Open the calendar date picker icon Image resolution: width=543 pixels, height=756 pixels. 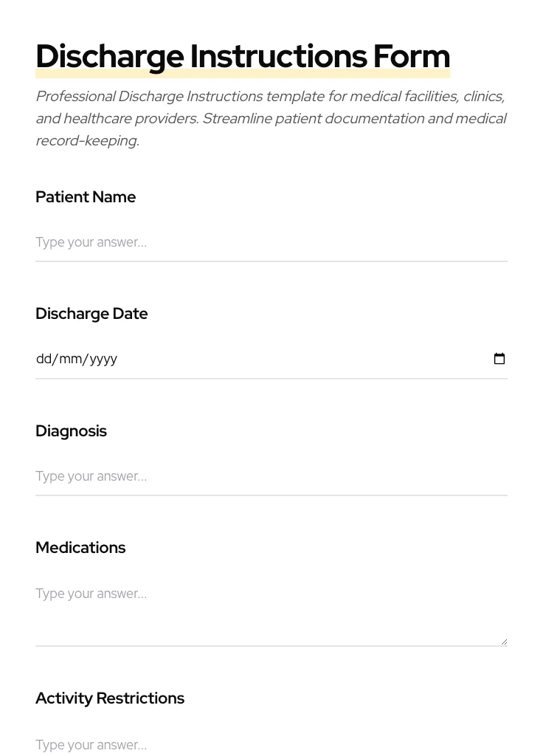[x=499, y=359]
